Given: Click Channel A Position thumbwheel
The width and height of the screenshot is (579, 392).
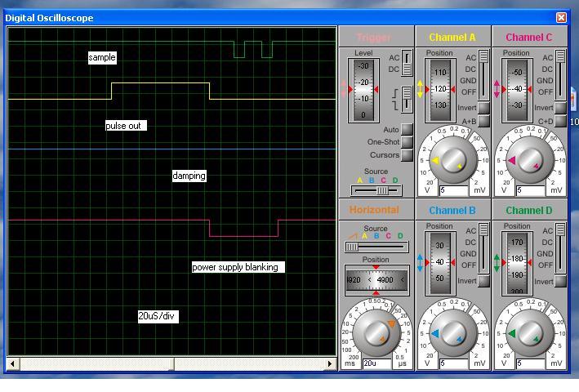Looking at the screenshot, I should pos(440,91).
